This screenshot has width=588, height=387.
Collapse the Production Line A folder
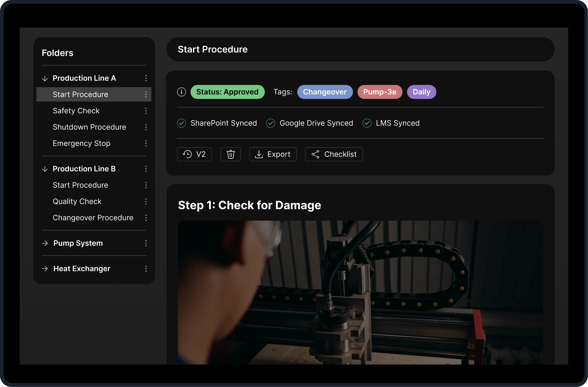click(x=45, y=78)
